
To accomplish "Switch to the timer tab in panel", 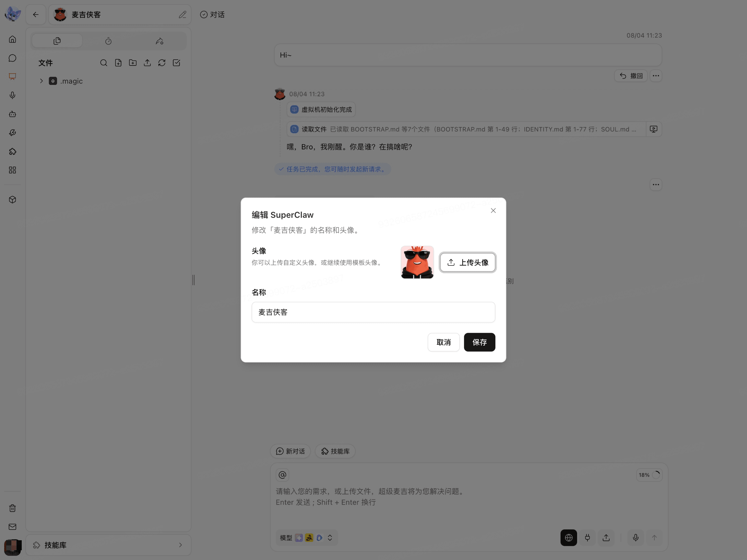I will tap(108, 41).
